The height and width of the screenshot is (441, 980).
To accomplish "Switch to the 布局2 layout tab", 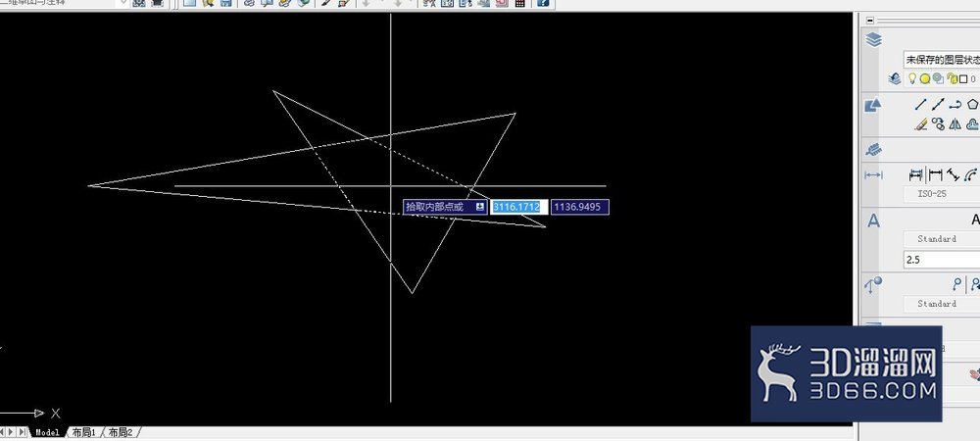I will [121, 432].
